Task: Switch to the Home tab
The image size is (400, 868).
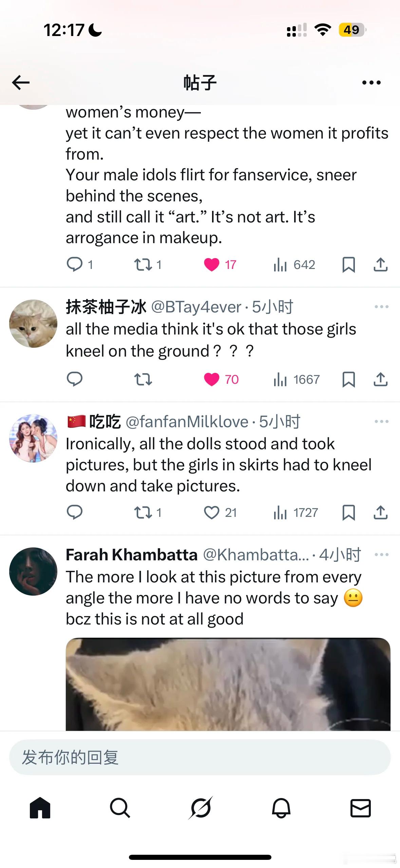Action: tap(40, 808)
